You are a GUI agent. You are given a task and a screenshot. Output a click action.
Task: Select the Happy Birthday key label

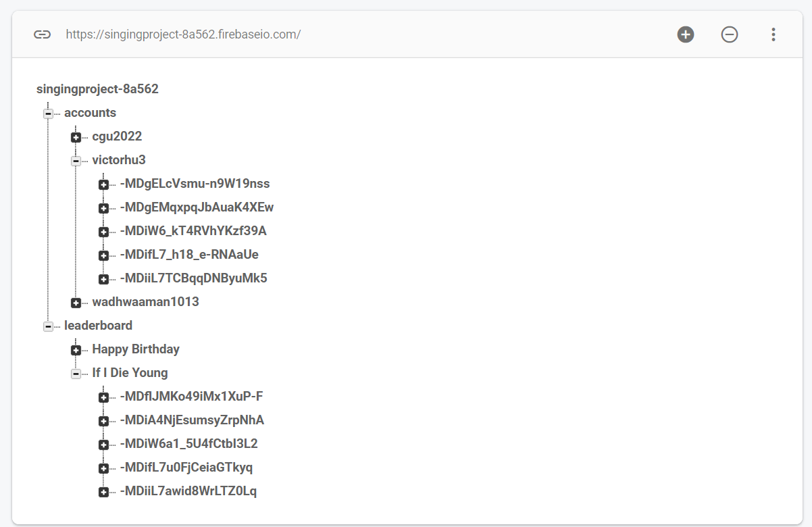coord(136,349)
